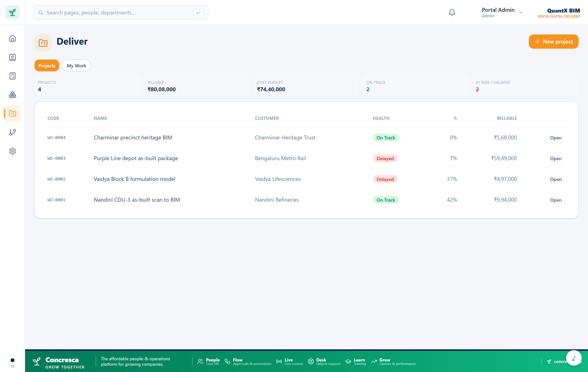Screen dimensions: 588x372
Task: Open the settings gear icon in the sidebar
Action: 13,151
